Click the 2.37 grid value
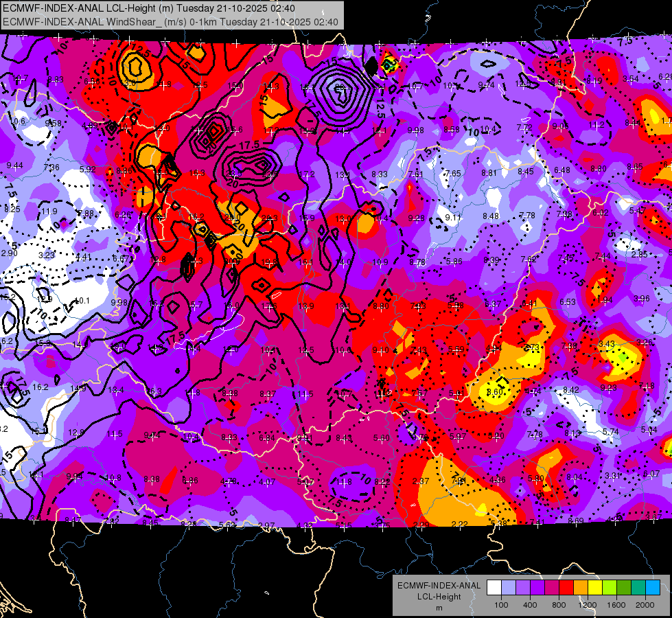Image resolution: width=672 pixels, height=618 pixels. (420, 481)
